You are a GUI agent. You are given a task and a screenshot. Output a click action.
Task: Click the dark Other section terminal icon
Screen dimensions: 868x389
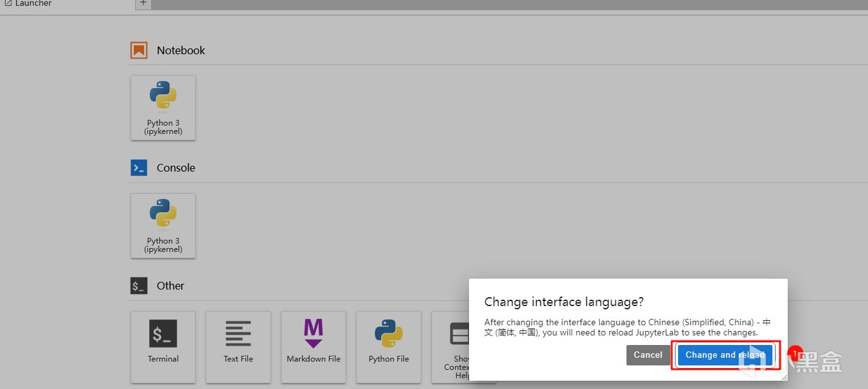139,286
